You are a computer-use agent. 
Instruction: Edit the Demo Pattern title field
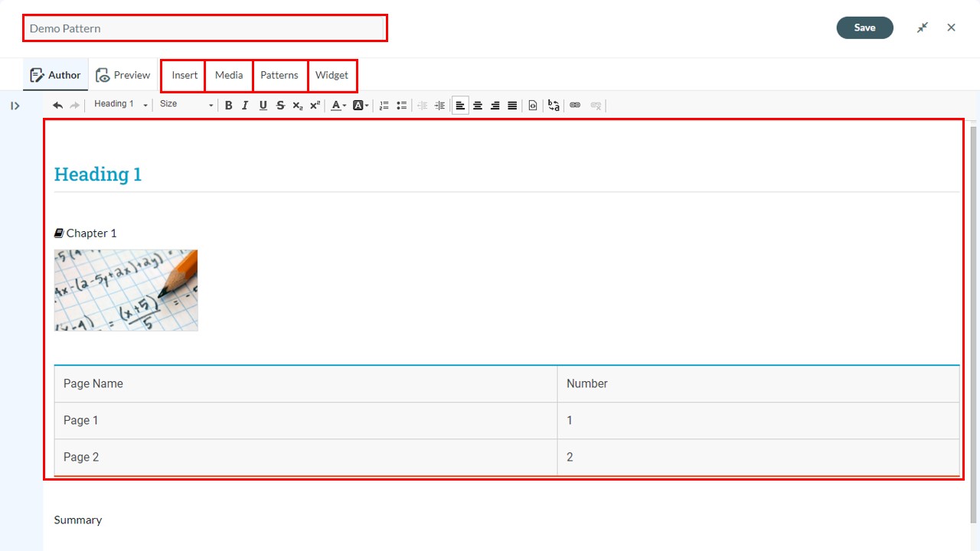tap(204, 28)
